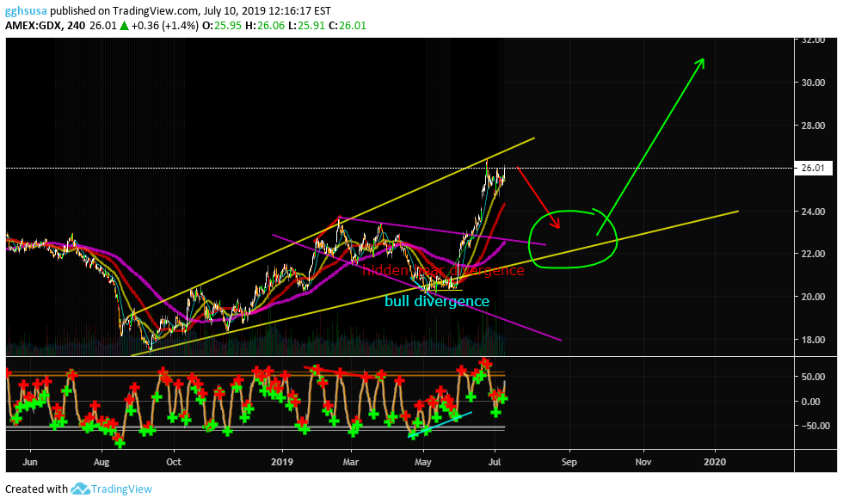Click the oscillator 50.00 scale label
This screenshot has width=843, height=504.
tap(813, 377)
